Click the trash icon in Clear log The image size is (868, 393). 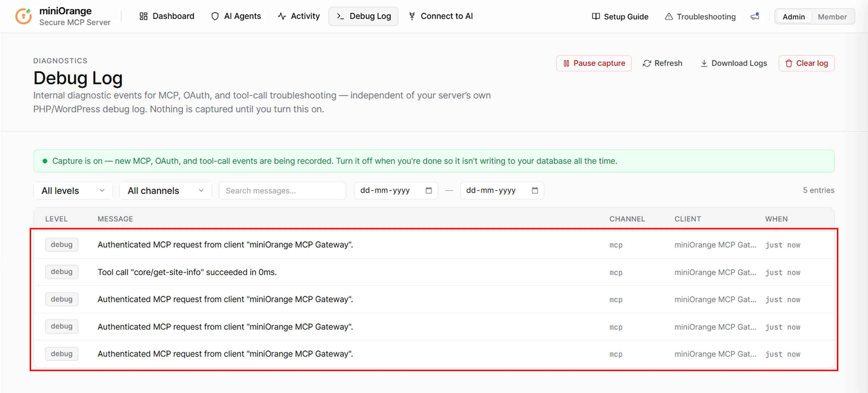(789, 63)
